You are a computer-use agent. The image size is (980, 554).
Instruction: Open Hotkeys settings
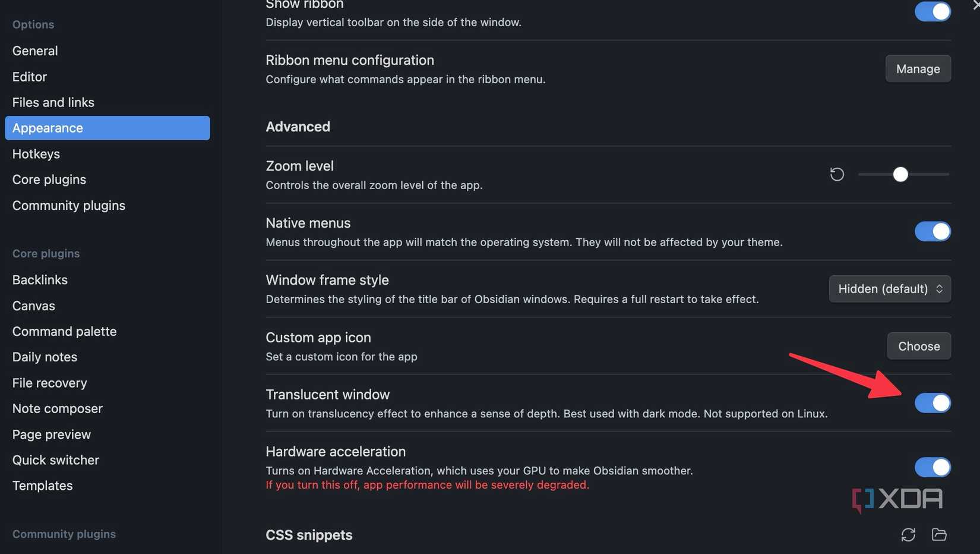pyautogui.click(x=36, y=153)
